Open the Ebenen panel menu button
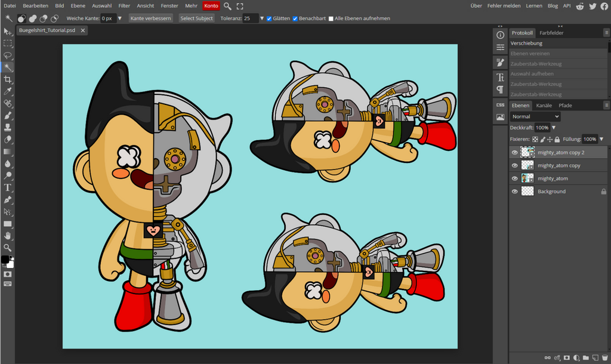This screenshot has height=364, width=611. pos(606,105)
